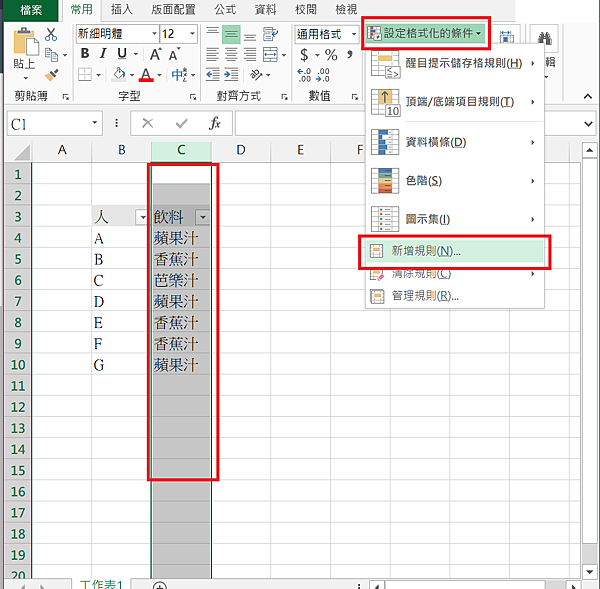Click top align icon
Image resolution: width=600 pixels, height=589 pixels.
pos(212,34)
